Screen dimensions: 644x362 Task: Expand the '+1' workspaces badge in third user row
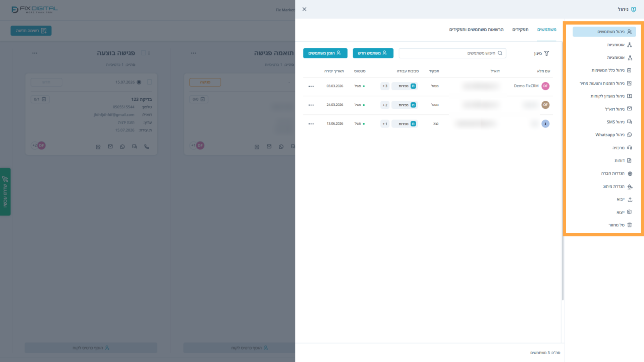pyautogui.click(x=385, y=124)
